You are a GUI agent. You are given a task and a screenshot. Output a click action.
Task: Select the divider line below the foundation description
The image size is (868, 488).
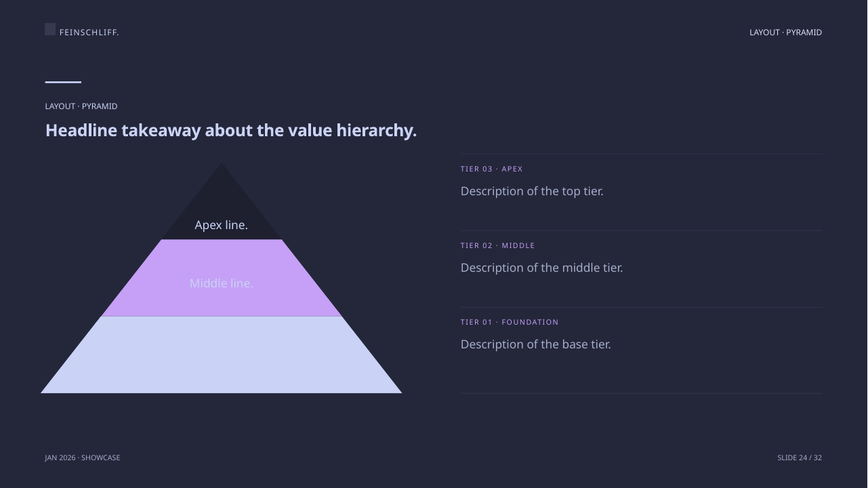point(641,393)
